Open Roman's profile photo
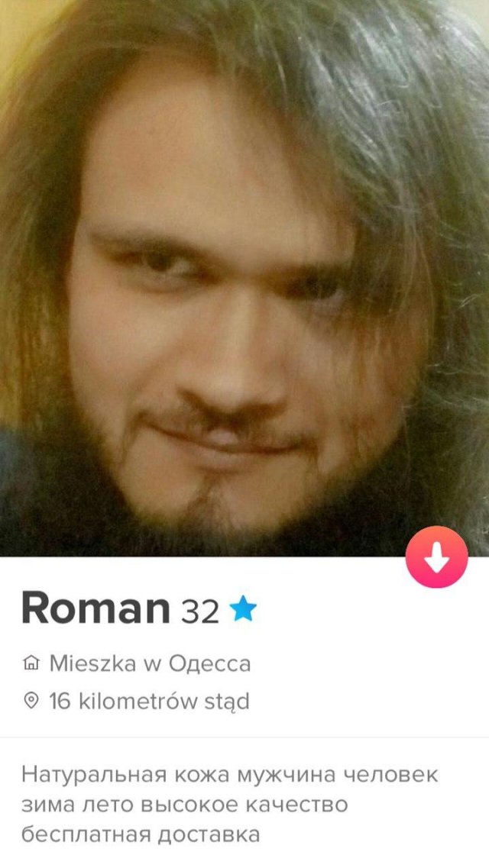 [x=244, y=278]
